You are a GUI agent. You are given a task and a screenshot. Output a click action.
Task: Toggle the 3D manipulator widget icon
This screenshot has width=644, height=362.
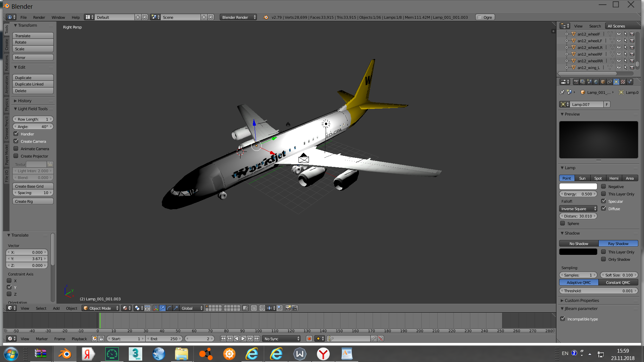(156, 308)
